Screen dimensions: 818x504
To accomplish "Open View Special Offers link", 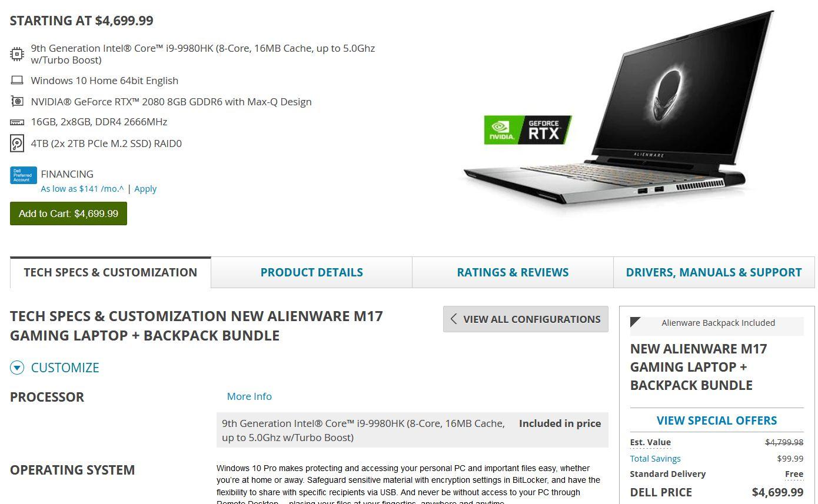I will [717, 420].
